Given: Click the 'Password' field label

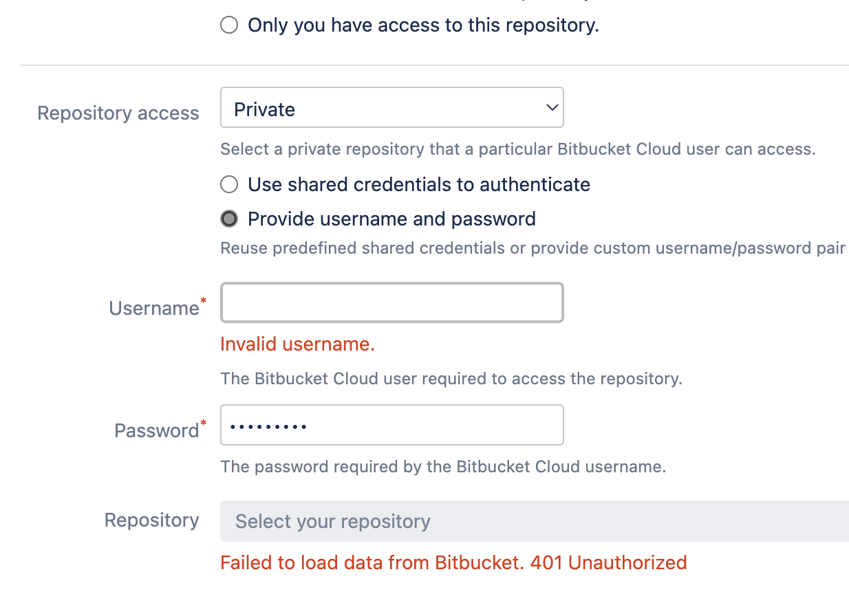Looking at the screenshot, I should point(157,430).
